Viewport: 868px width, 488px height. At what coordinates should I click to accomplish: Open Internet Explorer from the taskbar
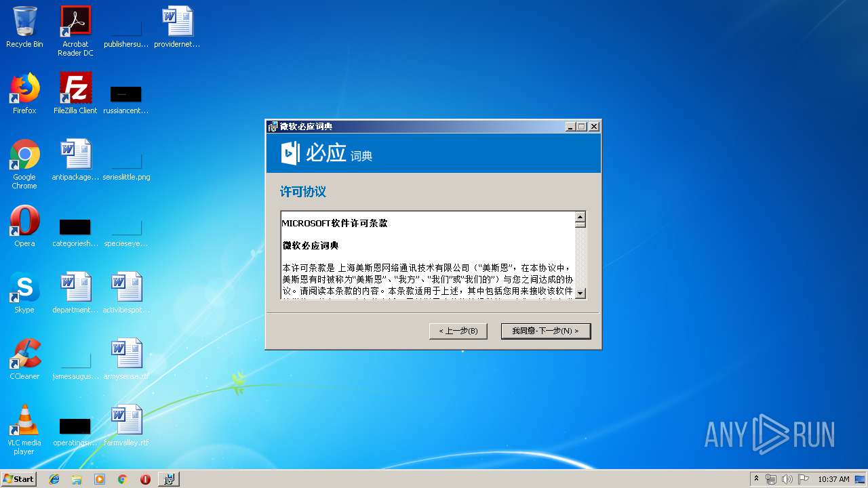54,479
